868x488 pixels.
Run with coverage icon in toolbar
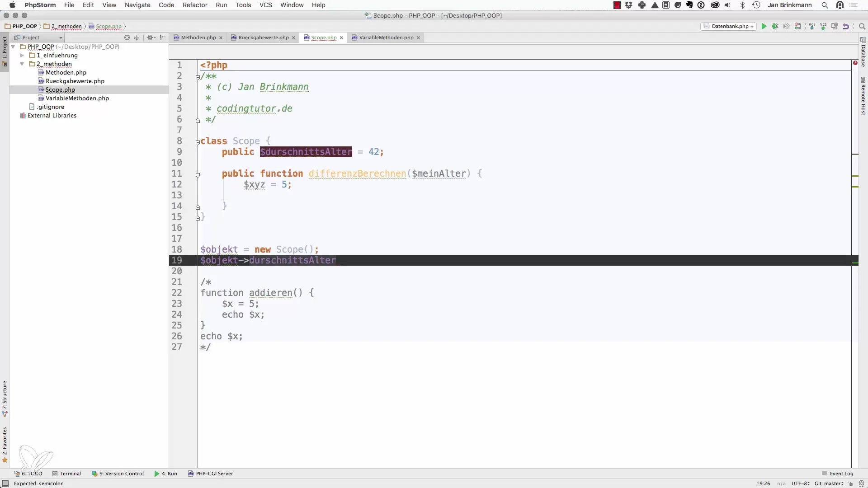tap(787, 26)
